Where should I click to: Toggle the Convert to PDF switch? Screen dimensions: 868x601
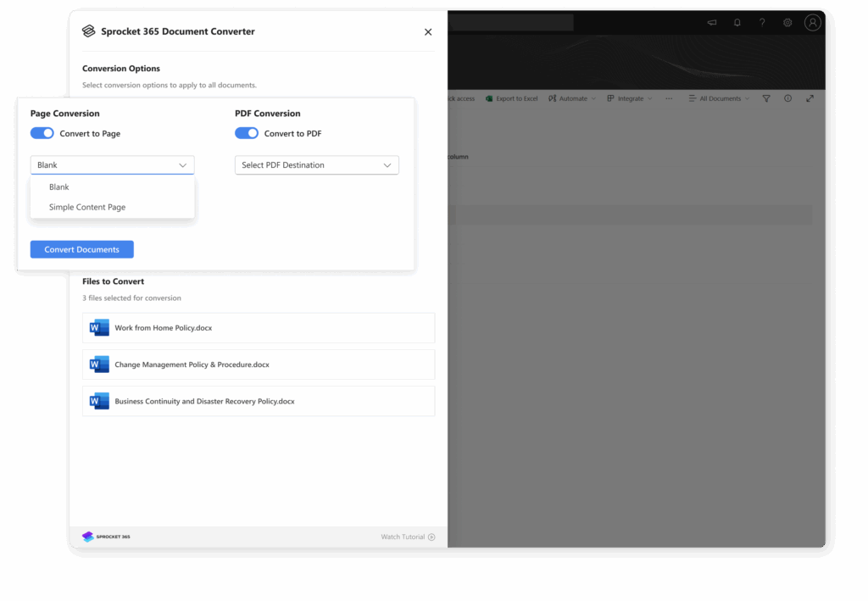[x=247, y=133]
